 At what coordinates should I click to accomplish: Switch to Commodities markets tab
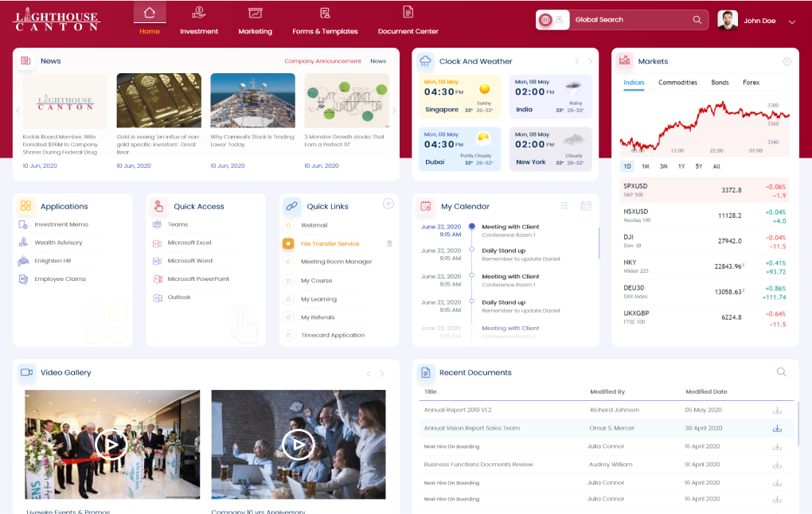click(677, 83)
